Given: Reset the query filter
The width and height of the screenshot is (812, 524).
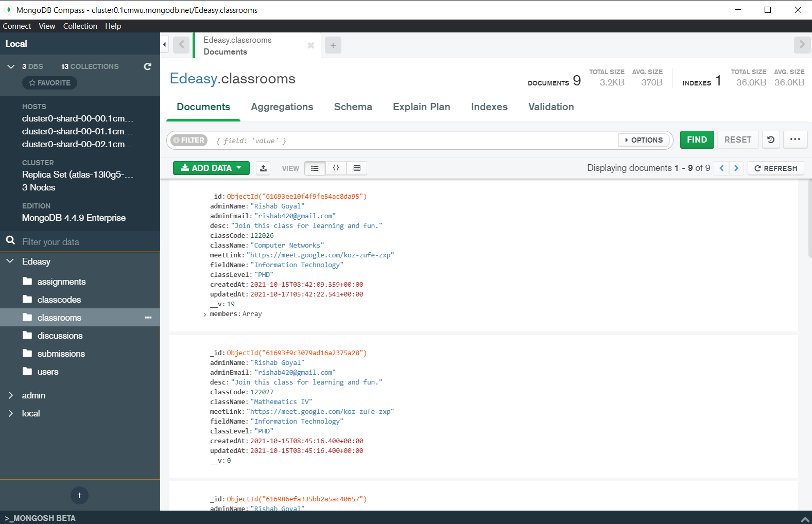Looking at the screenshot, I should (x=738, y=139).
